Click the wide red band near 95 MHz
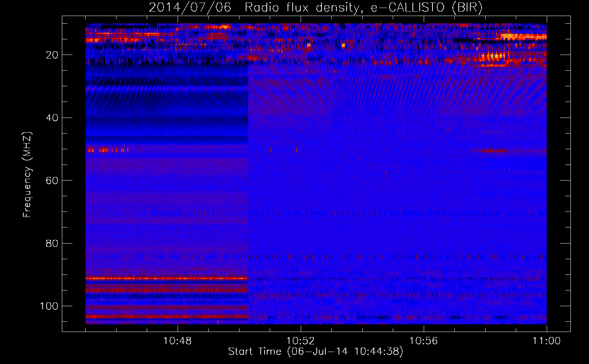Viewport: 589px width, 364px height. pyautogui.click(x=166, y=290)
